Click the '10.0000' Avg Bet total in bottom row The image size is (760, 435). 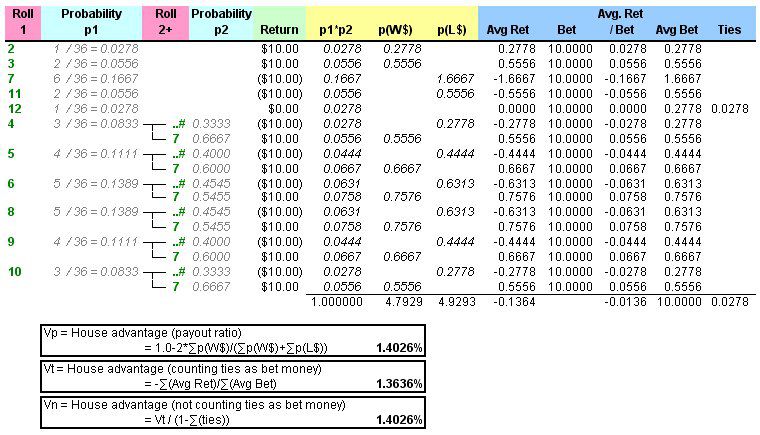tap(679, 302)
